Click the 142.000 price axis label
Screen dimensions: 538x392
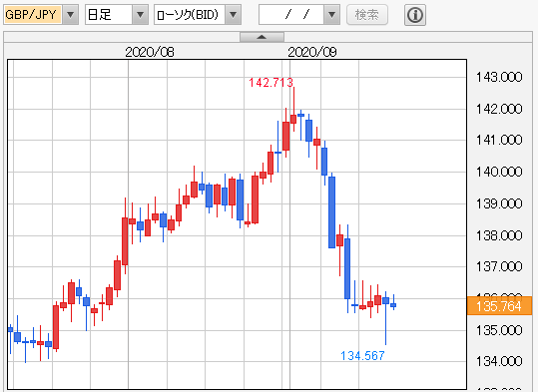tap(499, 109)
